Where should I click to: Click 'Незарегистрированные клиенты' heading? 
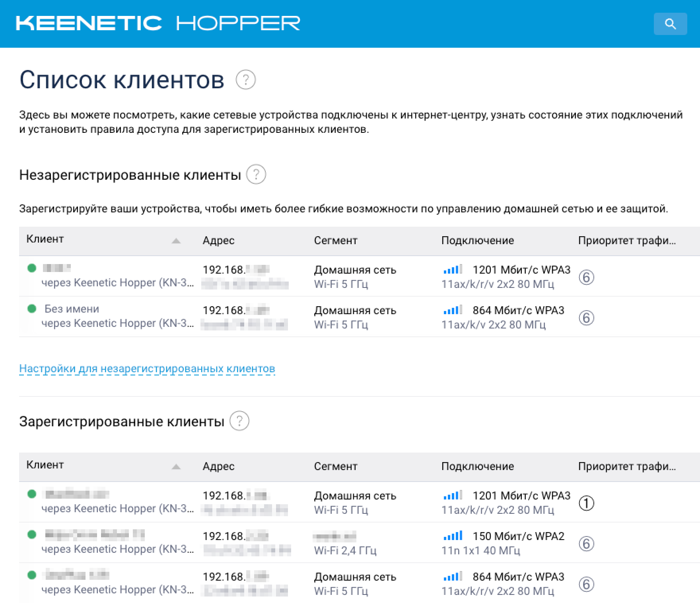130,175
